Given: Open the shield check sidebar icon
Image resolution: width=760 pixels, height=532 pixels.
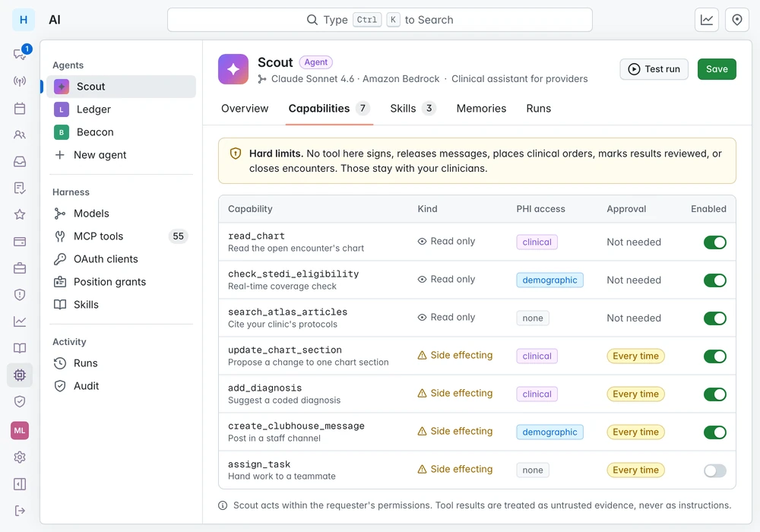Looking at the screenshot, I should coord(20,401).
